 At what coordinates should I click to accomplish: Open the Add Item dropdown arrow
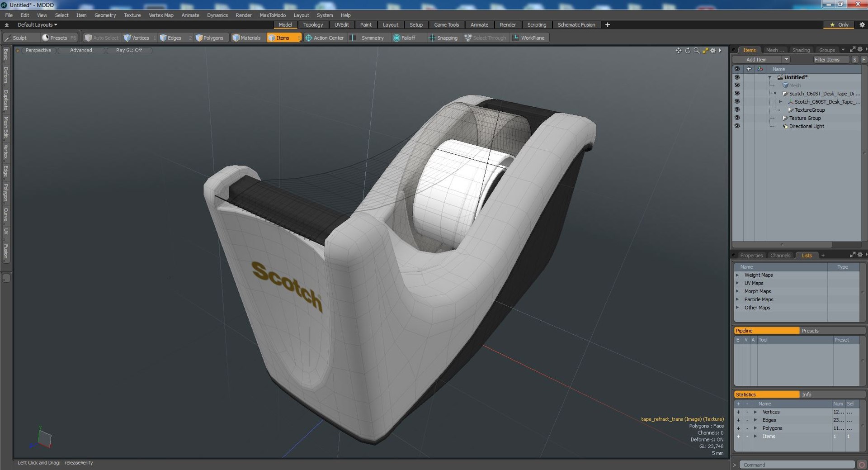(x=786, y=59)
